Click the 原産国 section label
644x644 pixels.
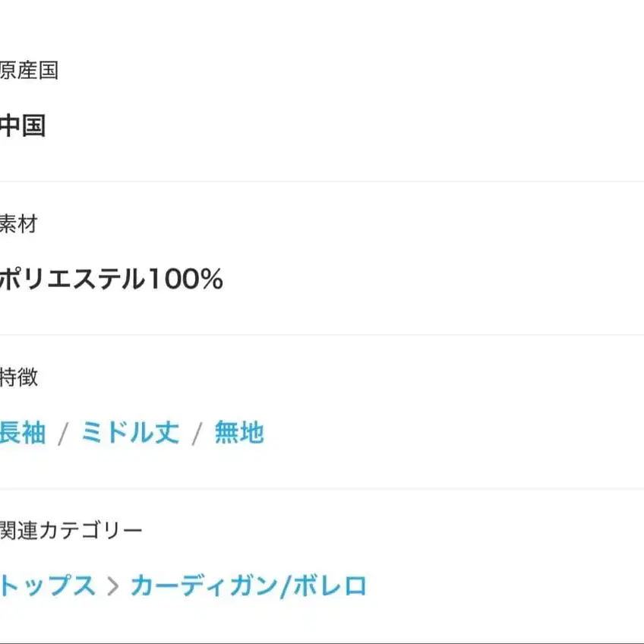pyautogui.click(x=29, y=71)
